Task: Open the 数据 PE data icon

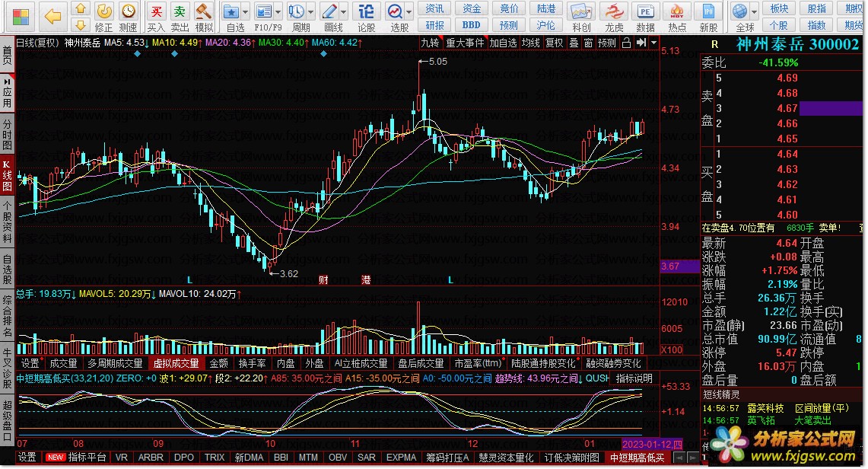Action: point(645,11)
